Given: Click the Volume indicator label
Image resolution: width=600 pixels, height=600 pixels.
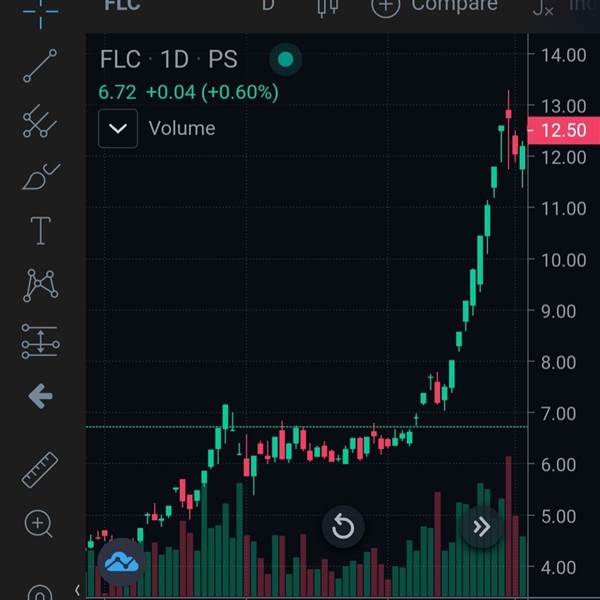Looking at the screenshot, I should 182,128.
